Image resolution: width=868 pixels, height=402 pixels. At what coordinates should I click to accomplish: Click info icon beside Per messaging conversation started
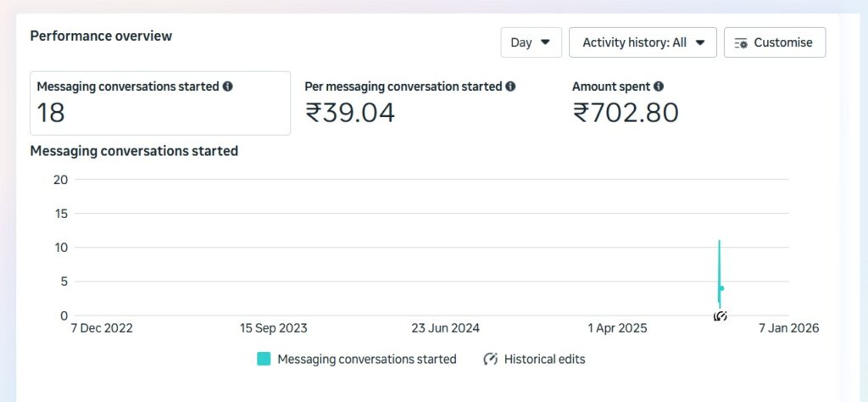(510, 87)
